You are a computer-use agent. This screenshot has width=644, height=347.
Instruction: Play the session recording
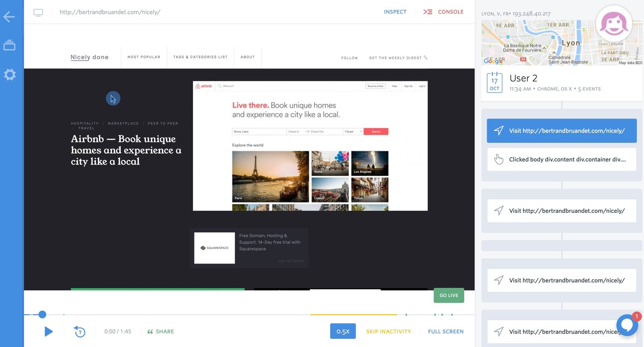pyautogui.click(x=49, y=331)
